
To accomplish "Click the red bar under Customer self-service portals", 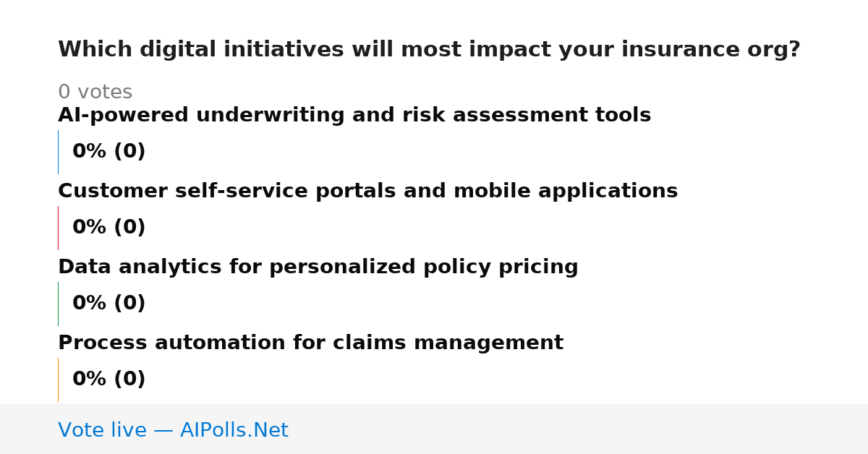I will [58, 228].
